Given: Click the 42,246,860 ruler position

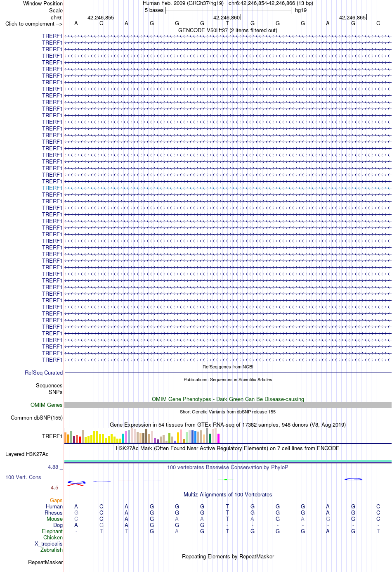Looking at the screenshot, I should pos(227,17).
